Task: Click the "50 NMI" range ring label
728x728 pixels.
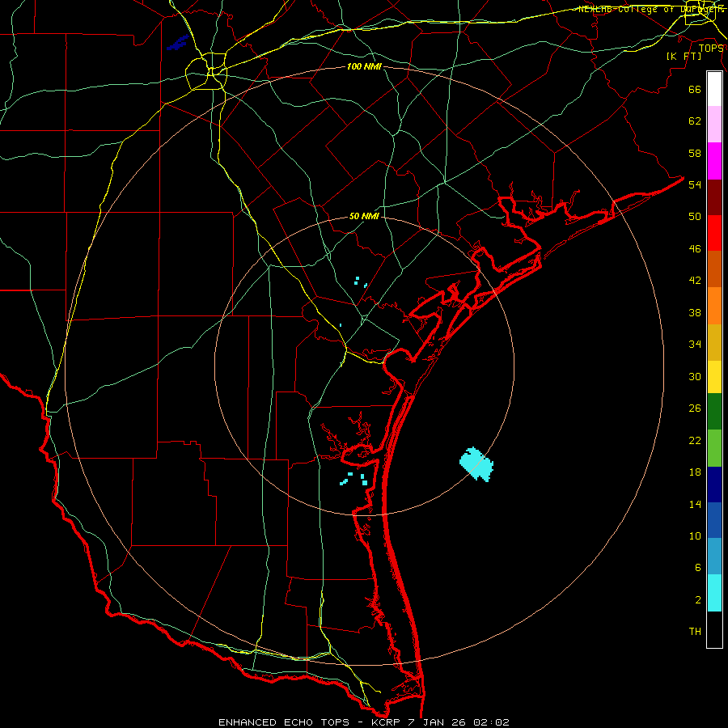Action: [364, 216]
